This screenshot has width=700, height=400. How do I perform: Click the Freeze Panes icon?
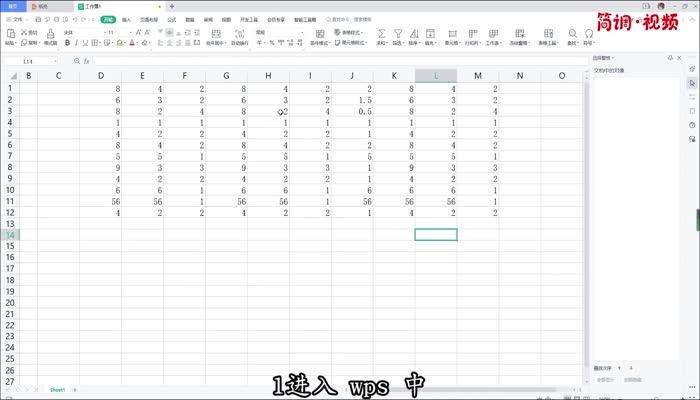point(520,33)
